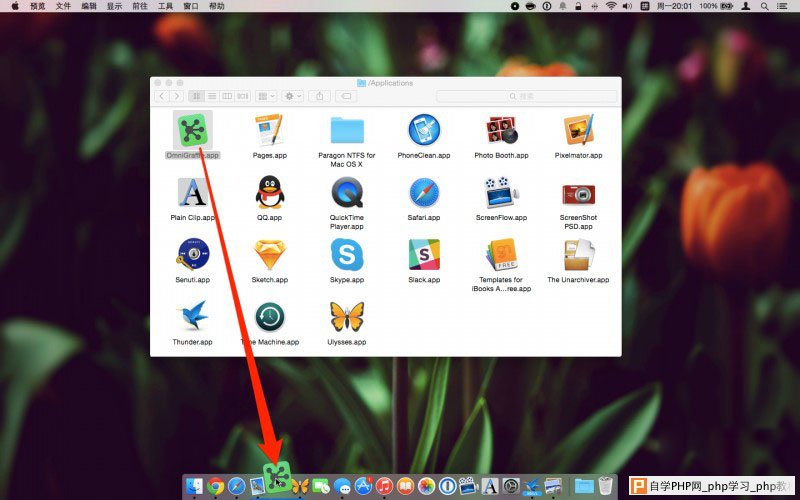The height and width of the screenshot is (500, 800).
Task: Open the folder stack in the Dock
Action: click(x=584, y=486)
